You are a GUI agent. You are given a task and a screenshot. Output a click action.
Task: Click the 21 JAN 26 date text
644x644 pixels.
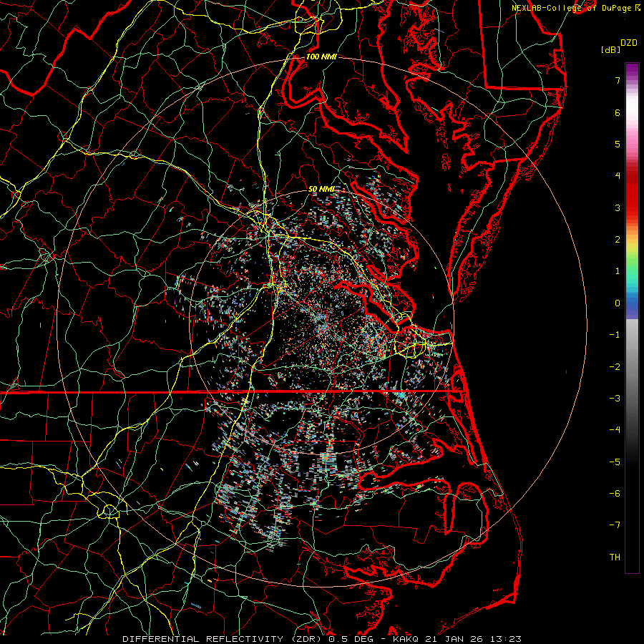click(456, 639)
